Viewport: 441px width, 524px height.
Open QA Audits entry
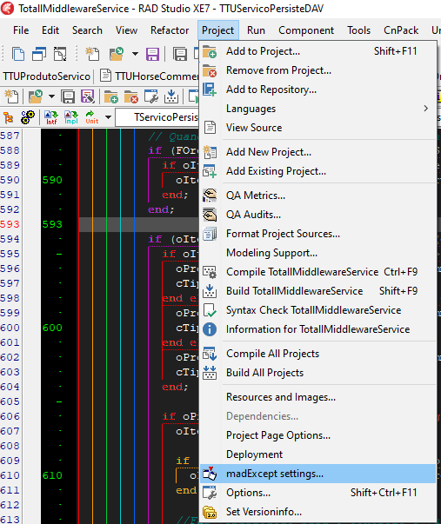tap(318, 214)
